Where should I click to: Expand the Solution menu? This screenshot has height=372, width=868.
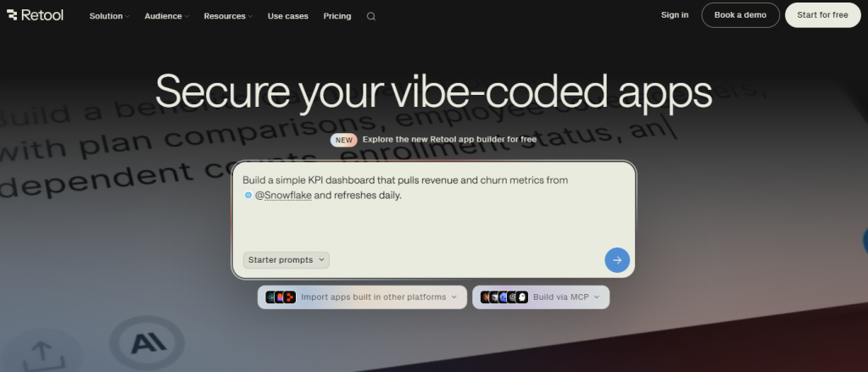109,16
